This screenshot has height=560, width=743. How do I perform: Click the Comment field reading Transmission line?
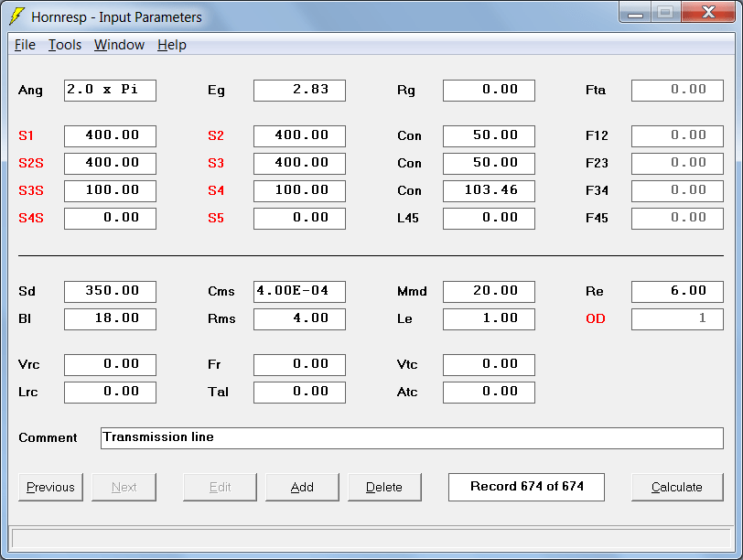pos(412,438)
